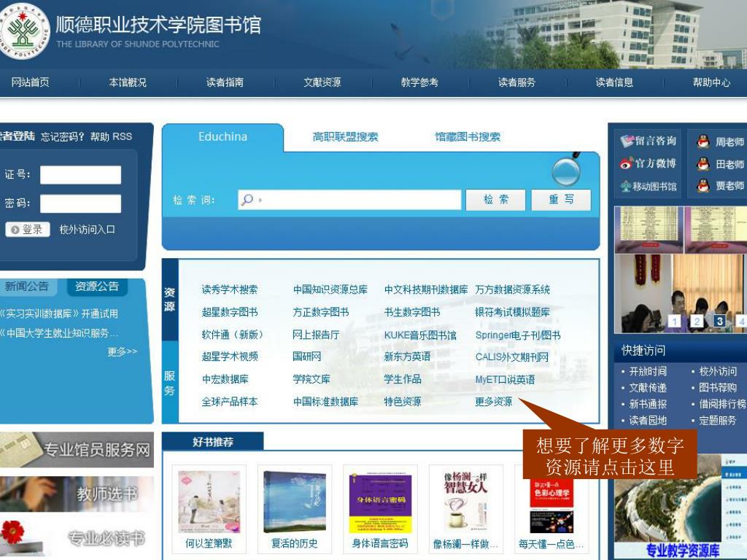Select the 服务 vertical tab
Screen dimensions: 747x560
(169, 383)
